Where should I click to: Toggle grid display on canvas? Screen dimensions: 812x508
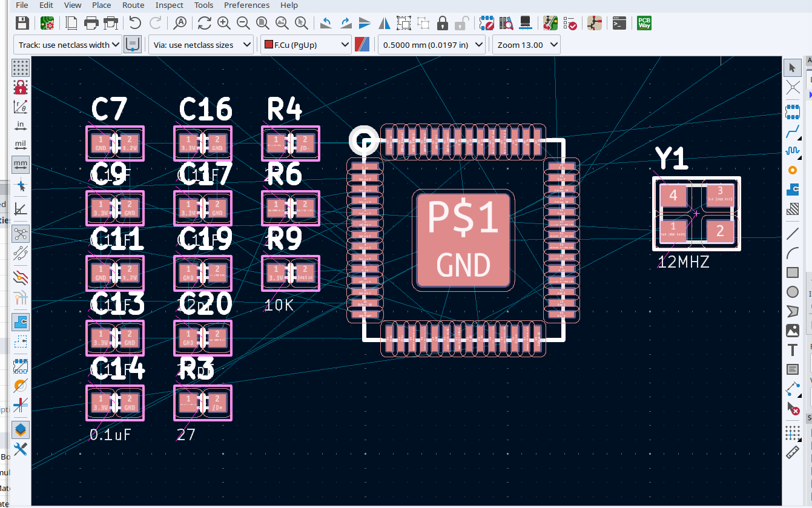click(x=21, y=67)
